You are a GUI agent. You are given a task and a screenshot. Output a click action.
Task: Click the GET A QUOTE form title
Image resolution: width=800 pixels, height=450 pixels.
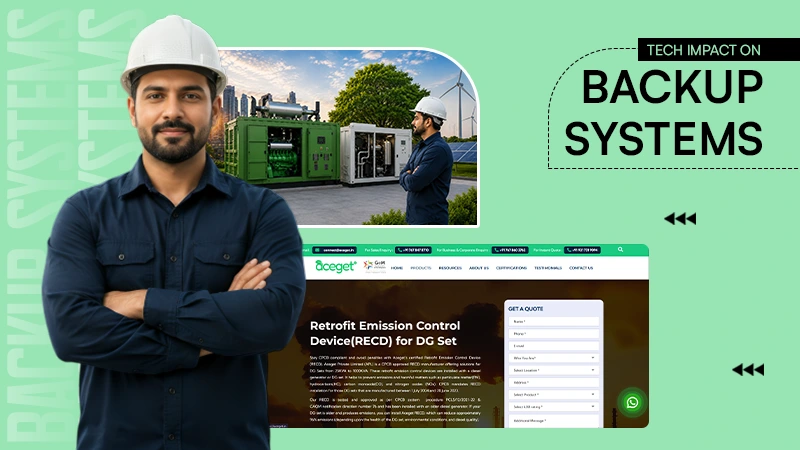coord(526,309)
